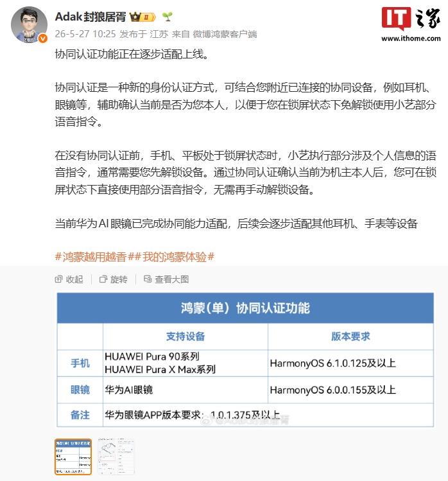Viewport: 448px width, 481px height.
Task: Open hashtag #鸿蒙越用越香#
Action: tap(94, 257)
